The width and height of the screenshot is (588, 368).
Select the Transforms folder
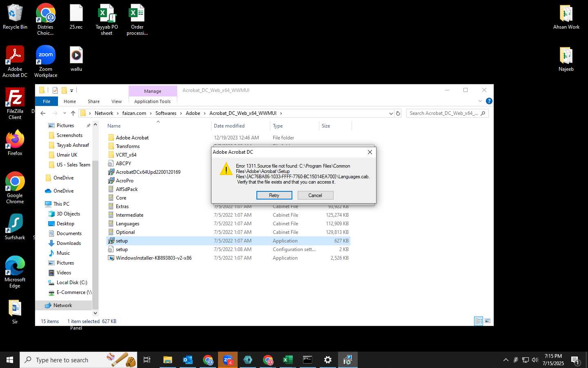coord(127,146)
